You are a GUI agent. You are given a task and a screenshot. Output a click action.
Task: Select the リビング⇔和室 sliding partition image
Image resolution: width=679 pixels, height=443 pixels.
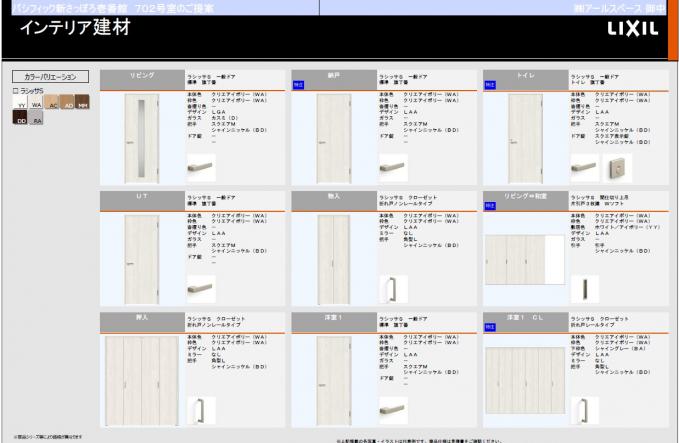click(525, 260)
